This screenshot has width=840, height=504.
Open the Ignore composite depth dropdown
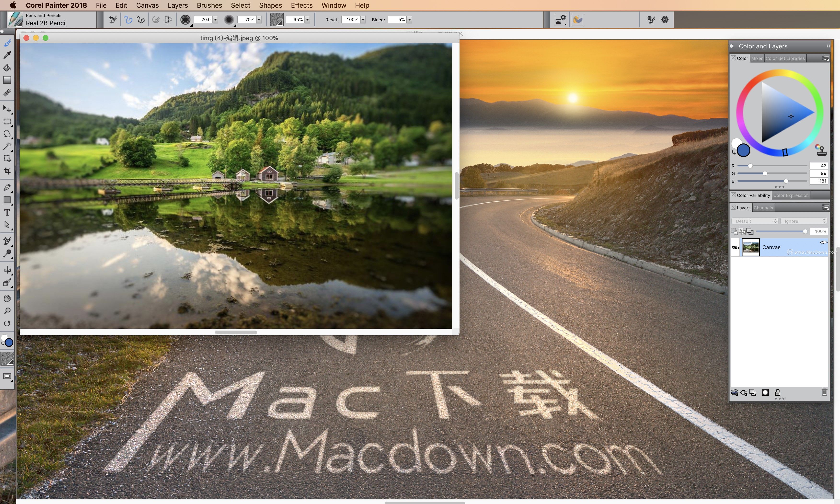pyautogui.click(x=804, y=221)
